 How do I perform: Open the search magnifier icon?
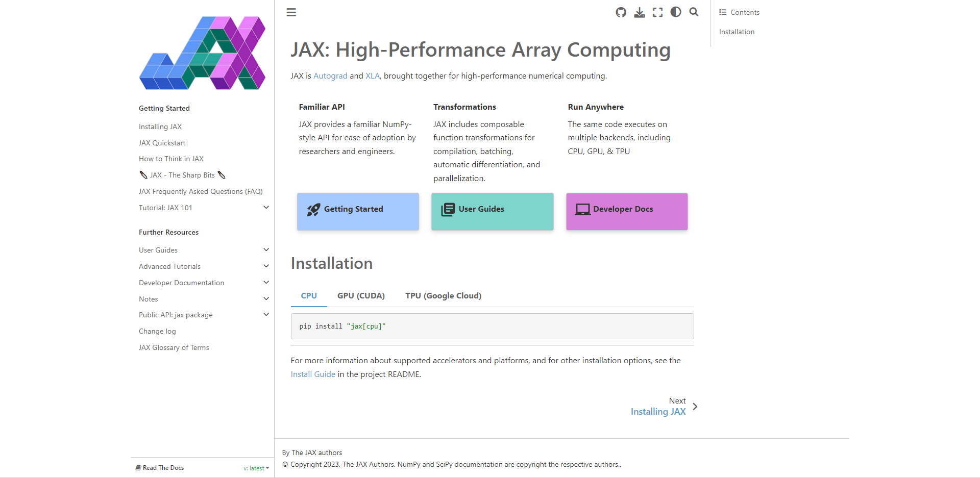pyautogui.click(x=694, y=12)
